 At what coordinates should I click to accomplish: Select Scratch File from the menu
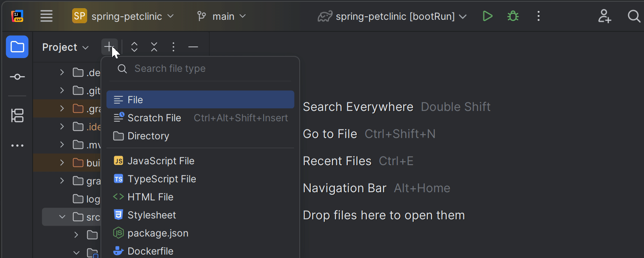tap(154, 118)
